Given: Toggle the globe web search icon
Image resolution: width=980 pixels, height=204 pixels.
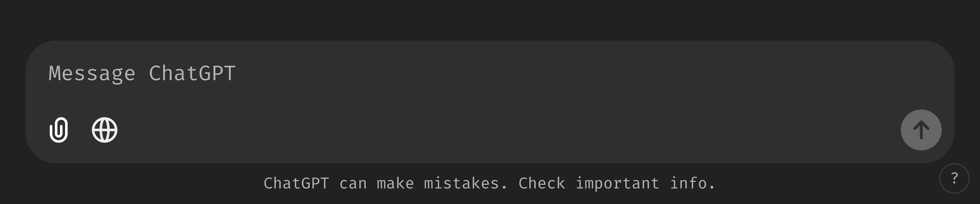Looking at the screenshot, I should pos(105,130).
